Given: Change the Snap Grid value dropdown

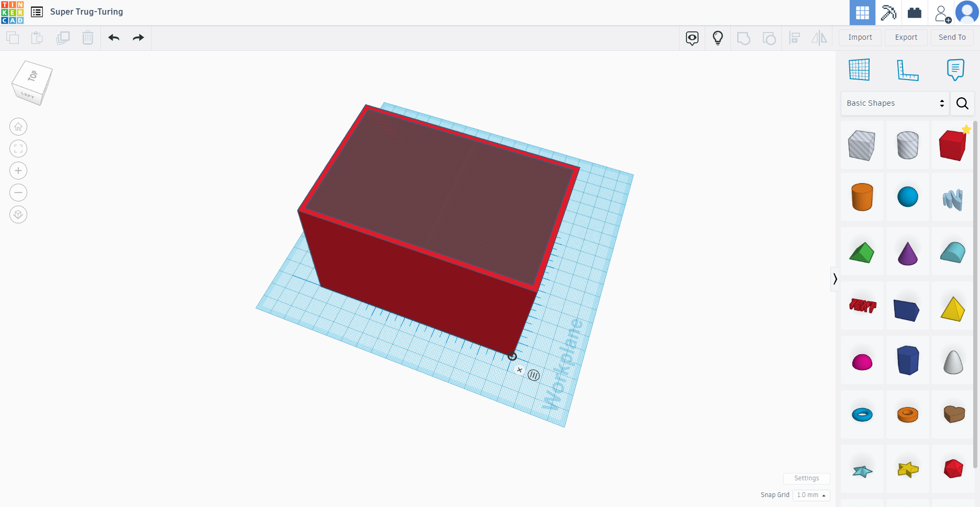Looking at the screenshot, I should point(810,495).
